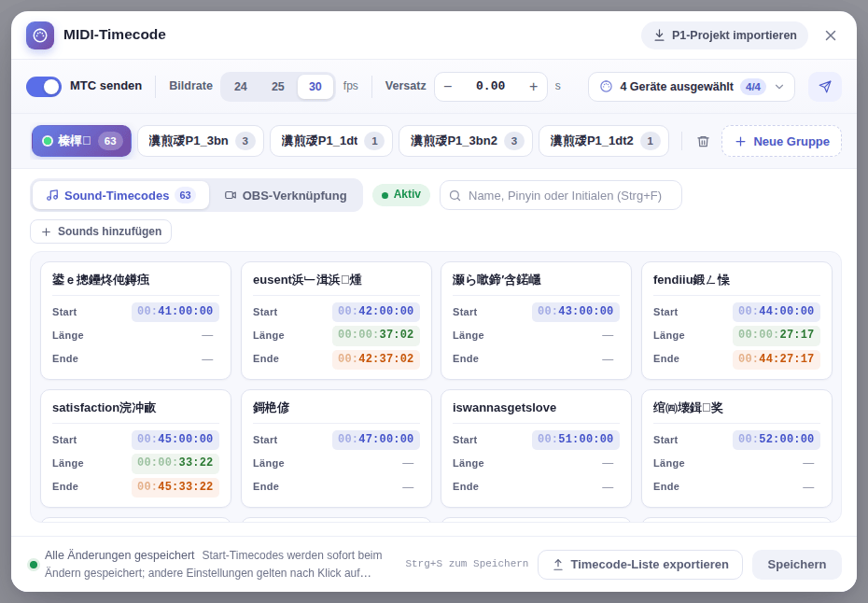868x603 pixels.
Task: Focus the Name, Pinyin search field
Action: (x=561, y=195)
